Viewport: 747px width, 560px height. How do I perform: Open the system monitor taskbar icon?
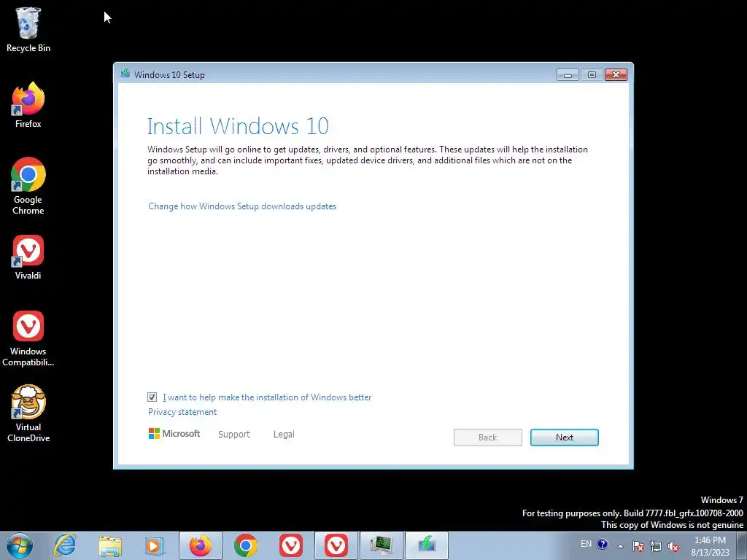[382, 545]
